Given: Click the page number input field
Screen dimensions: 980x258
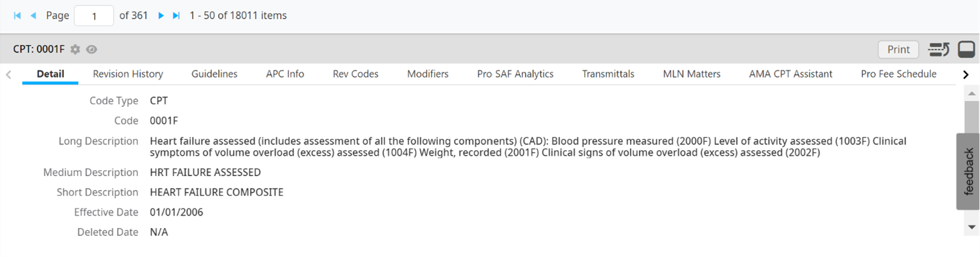Looking at the screenshot, I should pos(94,16).
